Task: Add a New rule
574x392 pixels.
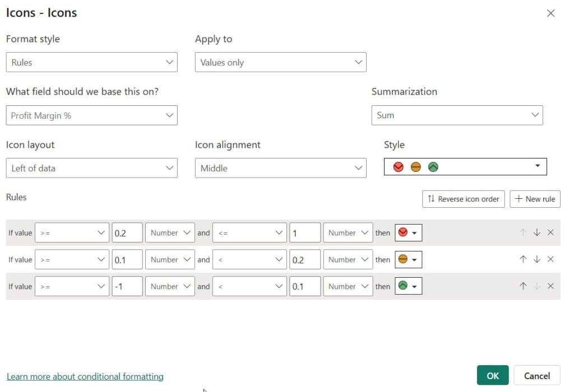Action: (535, 199)
